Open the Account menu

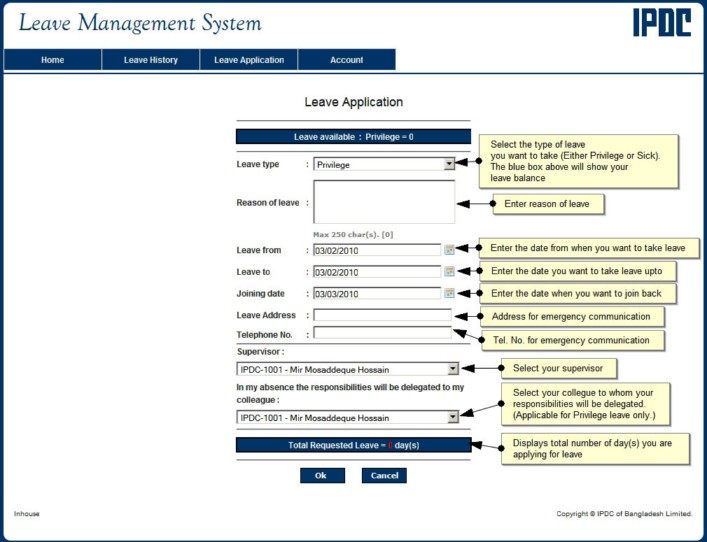point(347,60)
